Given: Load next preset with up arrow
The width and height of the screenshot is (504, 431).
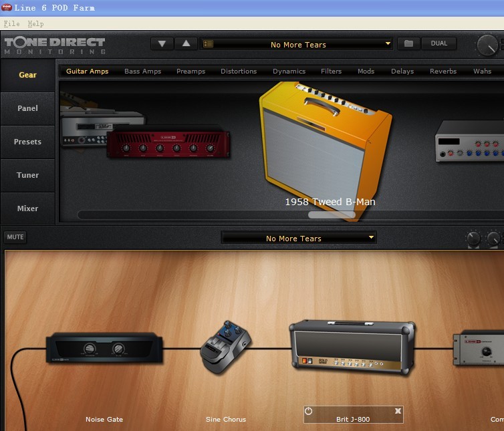Looking at the screenshot, I should [186, 43].
